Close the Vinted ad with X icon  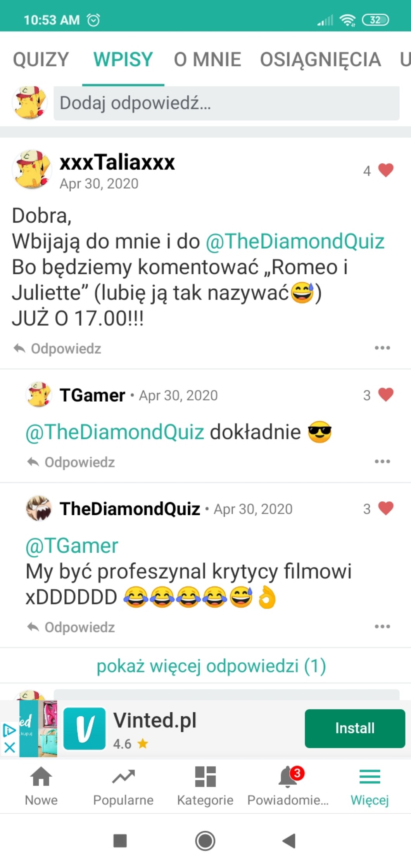tap(10, 747)
